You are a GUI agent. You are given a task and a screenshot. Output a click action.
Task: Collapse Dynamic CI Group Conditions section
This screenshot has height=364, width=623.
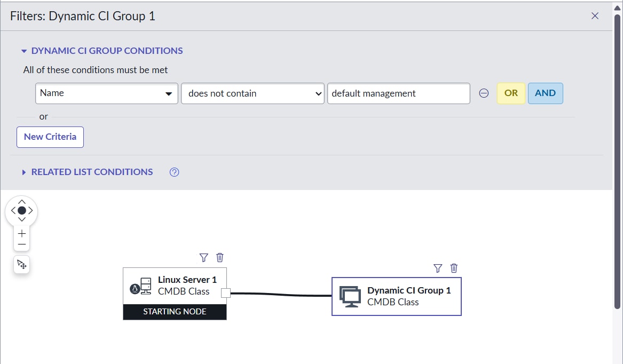[x=24, y=51]
